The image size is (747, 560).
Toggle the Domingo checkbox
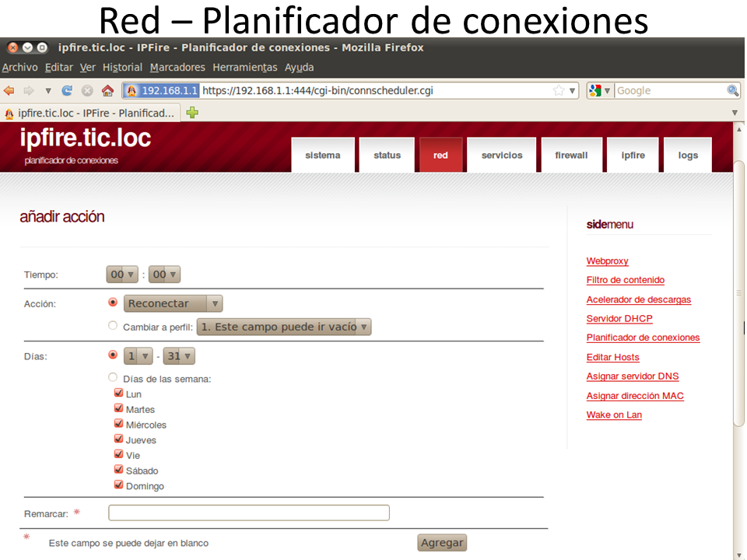coord(119,485)
